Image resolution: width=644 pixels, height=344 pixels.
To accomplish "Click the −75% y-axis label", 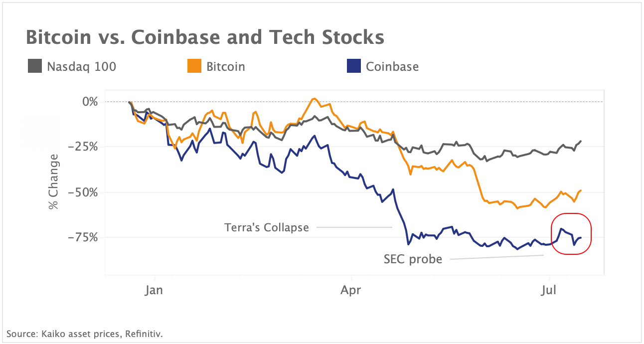I will click(84, 237).
